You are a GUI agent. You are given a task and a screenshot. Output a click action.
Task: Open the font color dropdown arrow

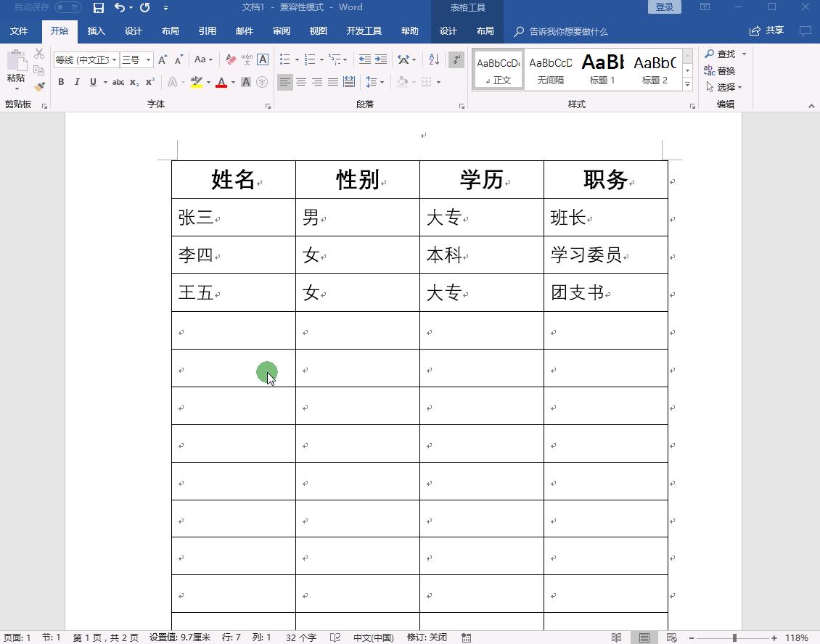[231, 83]
